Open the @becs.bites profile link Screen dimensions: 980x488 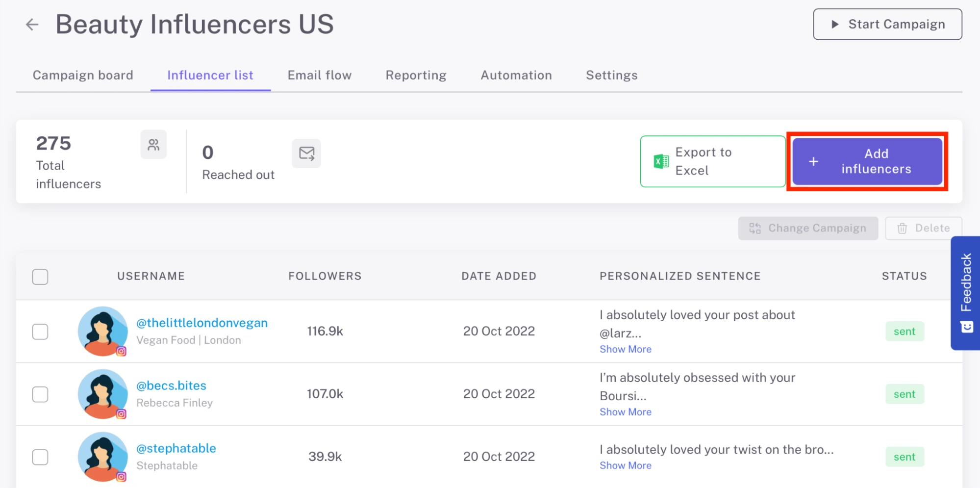tap(171, 385)
